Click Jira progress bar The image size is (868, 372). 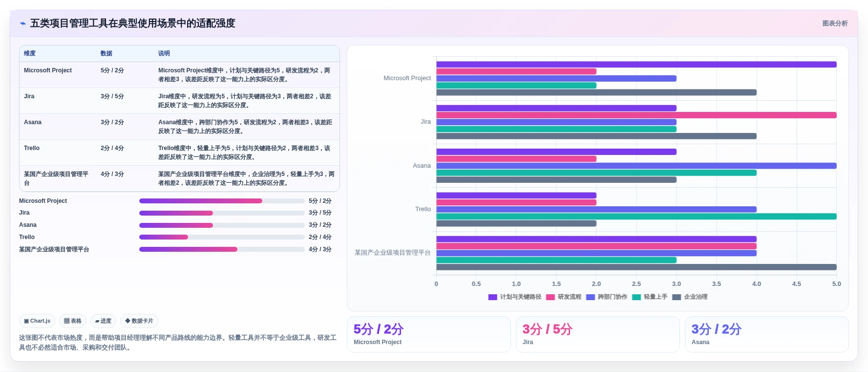(222, 213)
